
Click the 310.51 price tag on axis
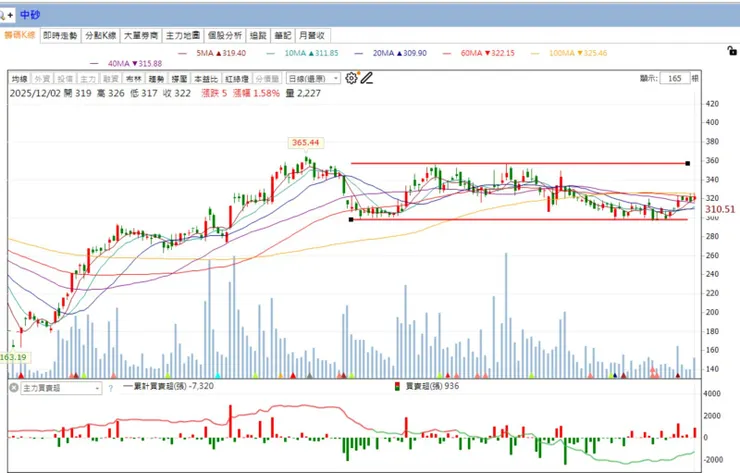pos(720,209)
